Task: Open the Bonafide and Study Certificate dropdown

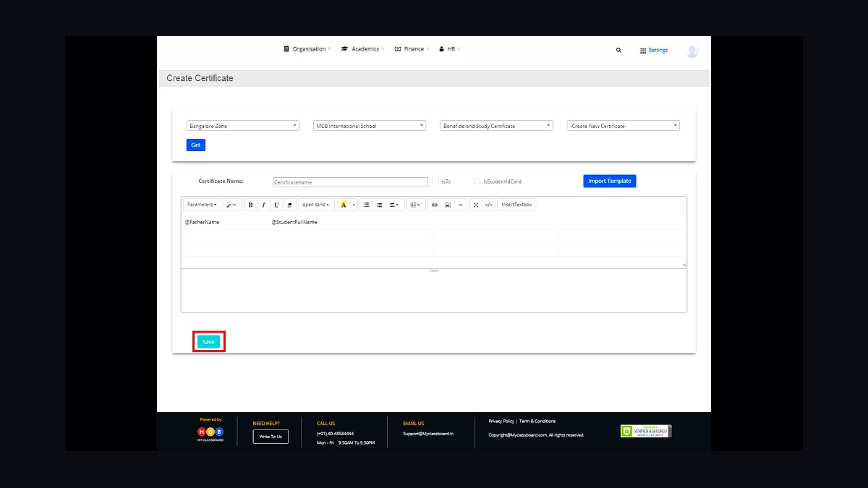Action: [x=496, y=126]
